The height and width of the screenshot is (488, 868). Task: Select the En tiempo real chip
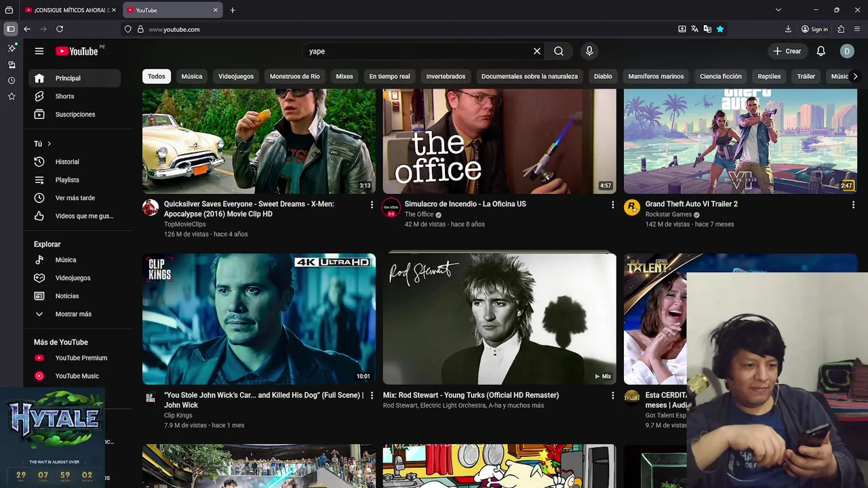click(390, 77)
